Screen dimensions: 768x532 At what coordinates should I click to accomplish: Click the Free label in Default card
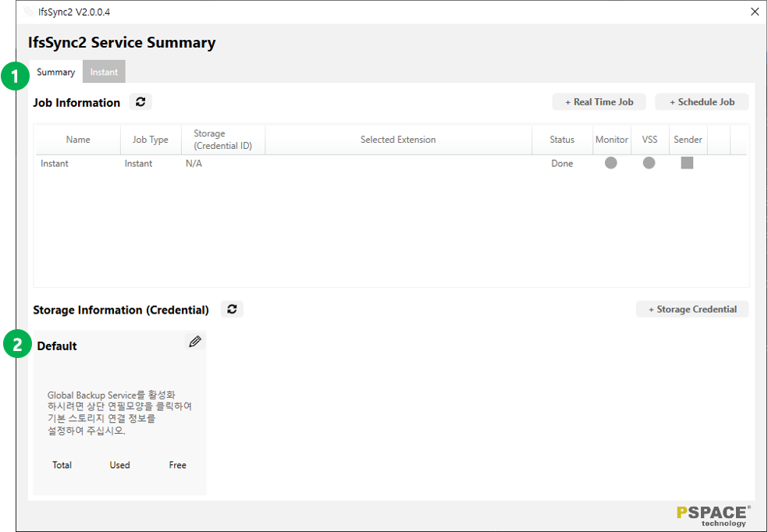177,465
